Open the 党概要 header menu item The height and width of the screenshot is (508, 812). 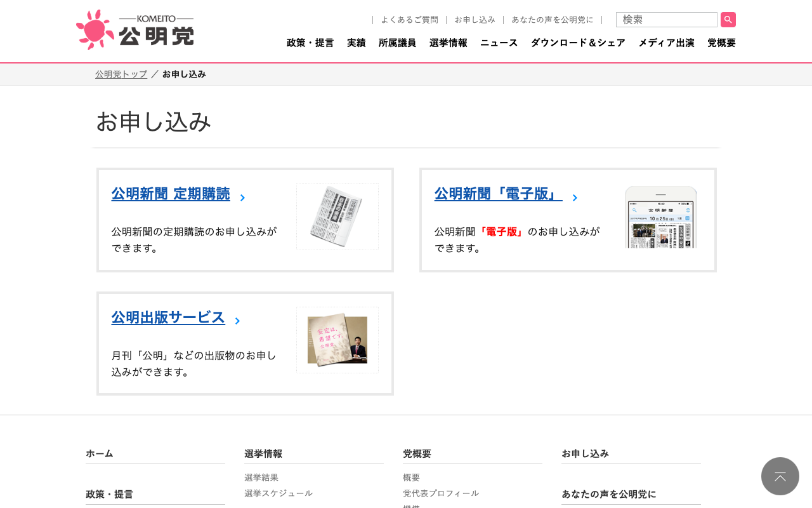(x=721, y=43)
